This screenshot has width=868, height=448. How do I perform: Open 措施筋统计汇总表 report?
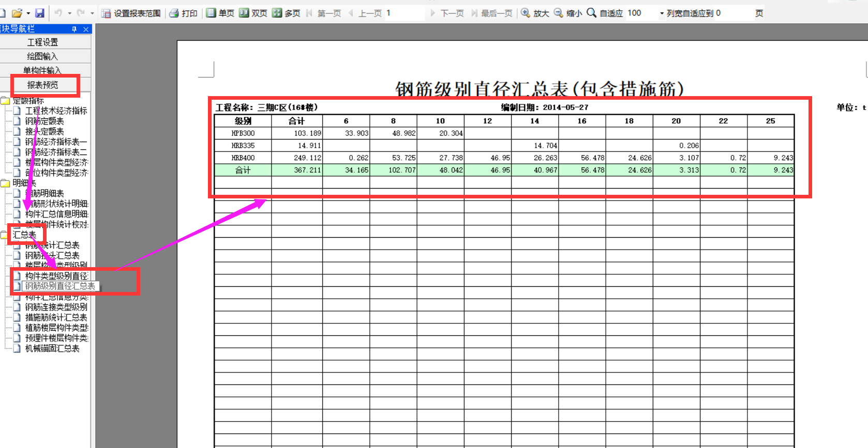56,317
